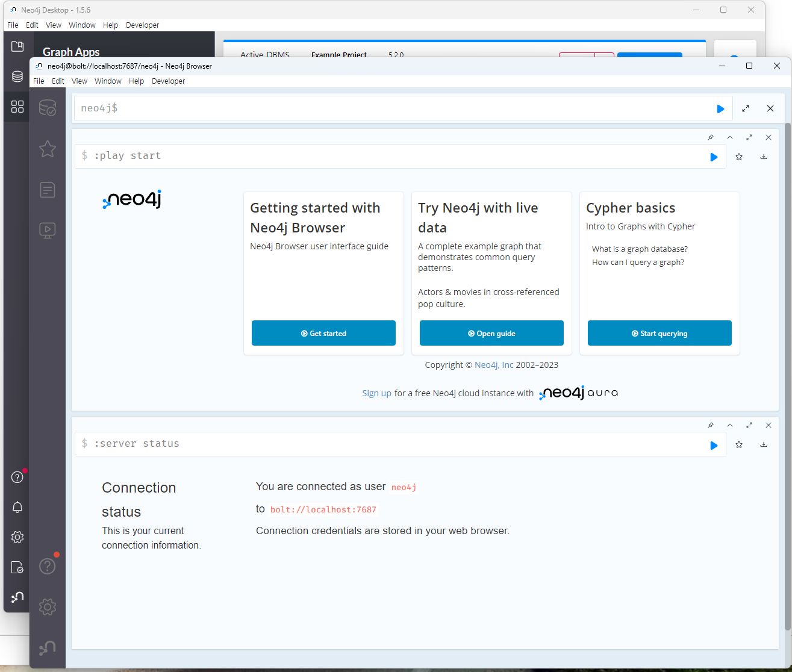The height and width of the screenshot is (672, 792).
Task: Export the :play start frame via download icon
Action: click(764, 157)
